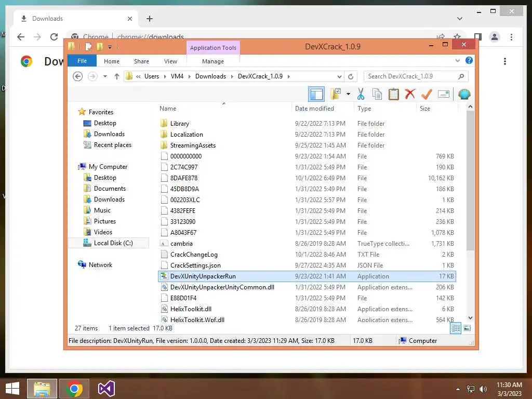
Task: Expand breadcrumb arrow after Users
Action: pyautogui.click(x=165, y=76)
